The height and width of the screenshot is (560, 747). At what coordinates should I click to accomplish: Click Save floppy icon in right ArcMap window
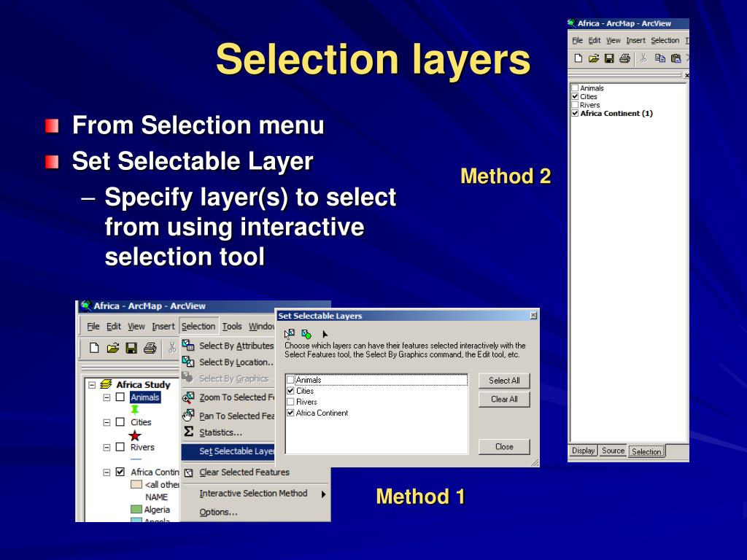tap(609, 58)
